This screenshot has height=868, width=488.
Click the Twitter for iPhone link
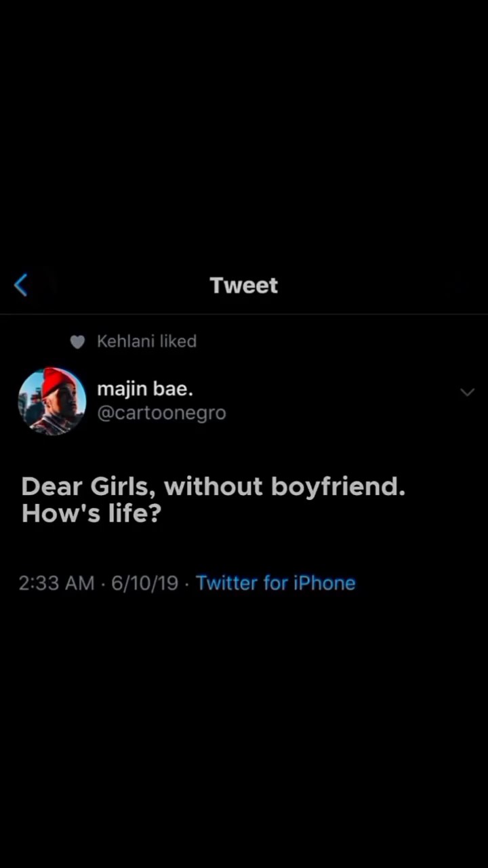point(275,583)
